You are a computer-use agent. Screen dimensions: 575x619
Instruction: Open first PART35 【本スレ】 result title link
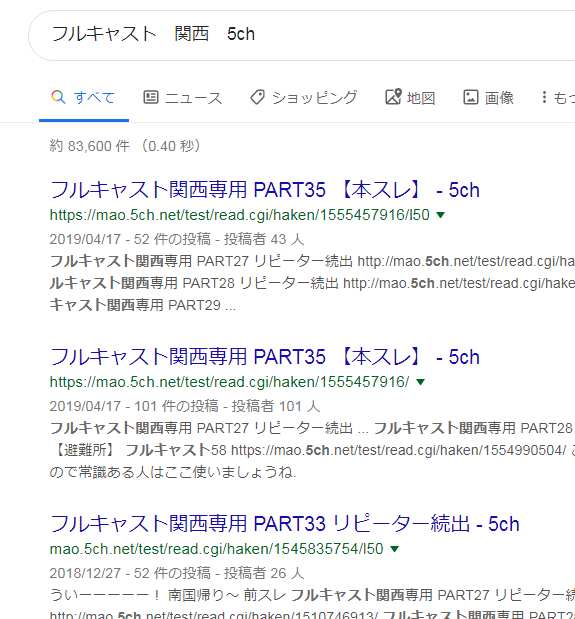pos(265,190)
